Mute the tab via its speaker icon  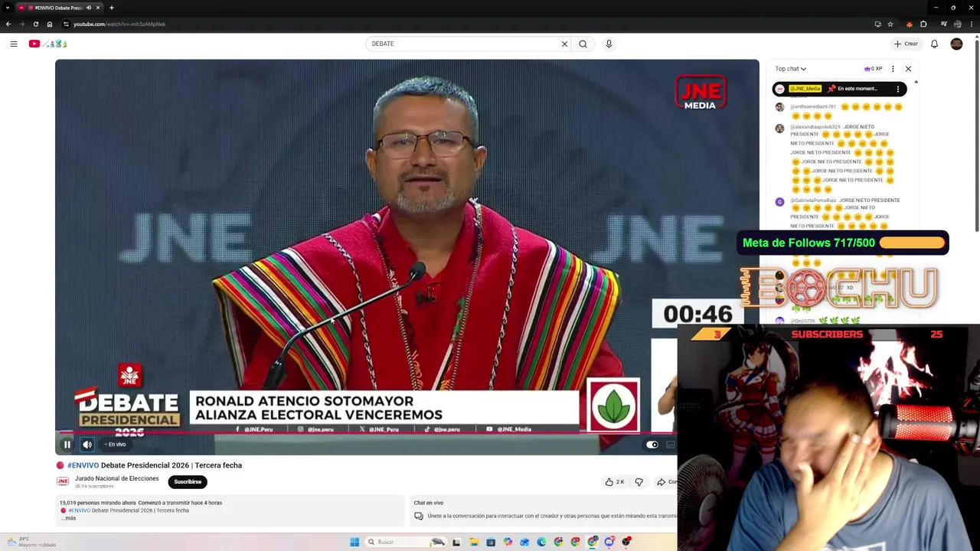tap(88, 8)
